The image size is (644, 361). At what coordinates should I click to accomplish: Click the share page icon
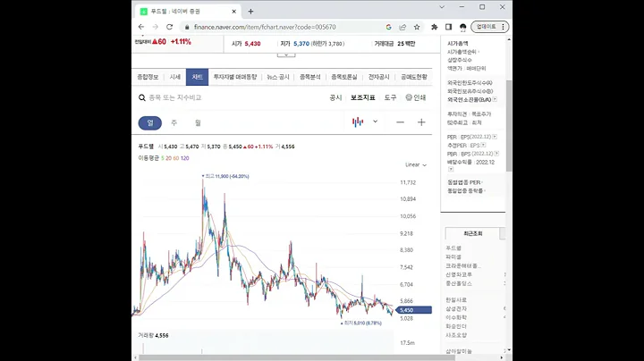[402, 27]
